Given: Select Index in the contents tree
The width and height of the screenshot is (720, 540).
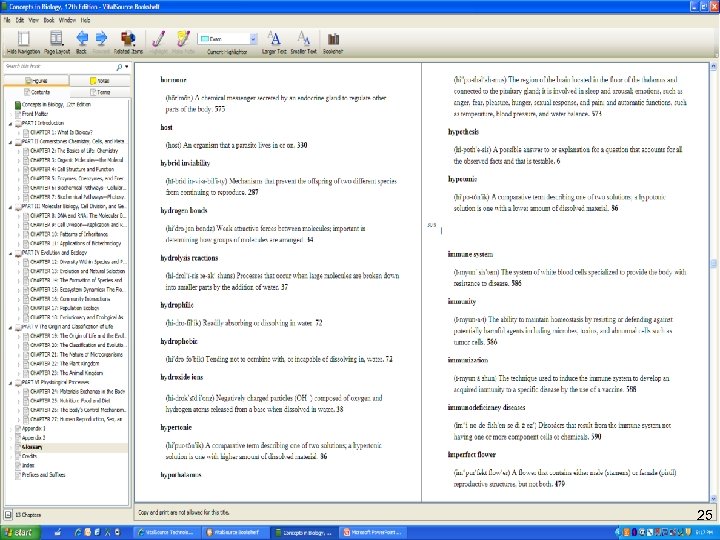Looking at the screenshot, I should pyautogui.click(x=28, y=465).
